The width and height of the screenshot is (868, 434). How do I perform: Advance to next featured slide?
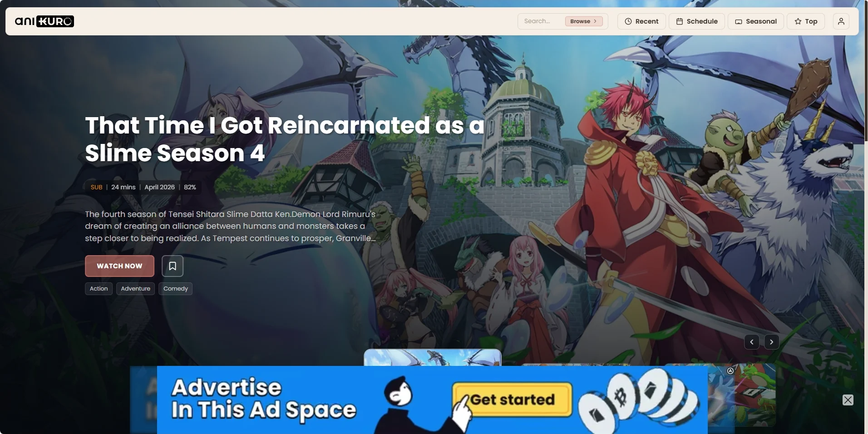[x=771, y=342]
